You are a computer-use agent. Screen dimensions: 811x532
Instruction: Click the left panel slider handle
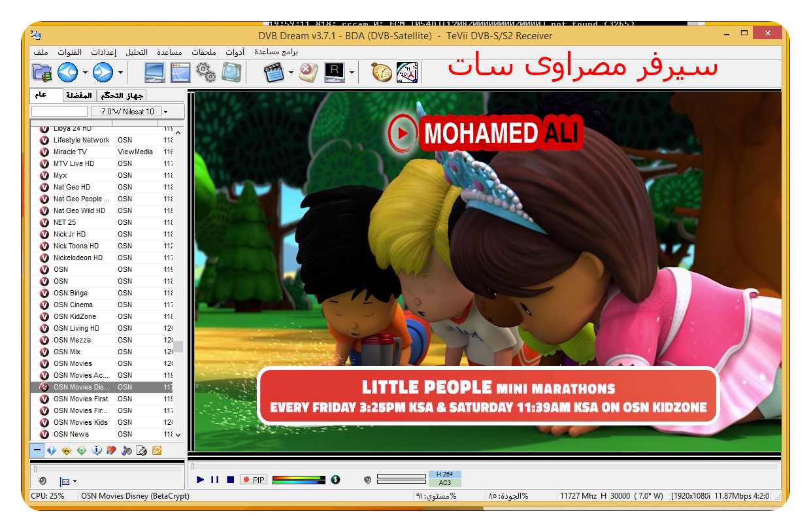click(37, 469)
